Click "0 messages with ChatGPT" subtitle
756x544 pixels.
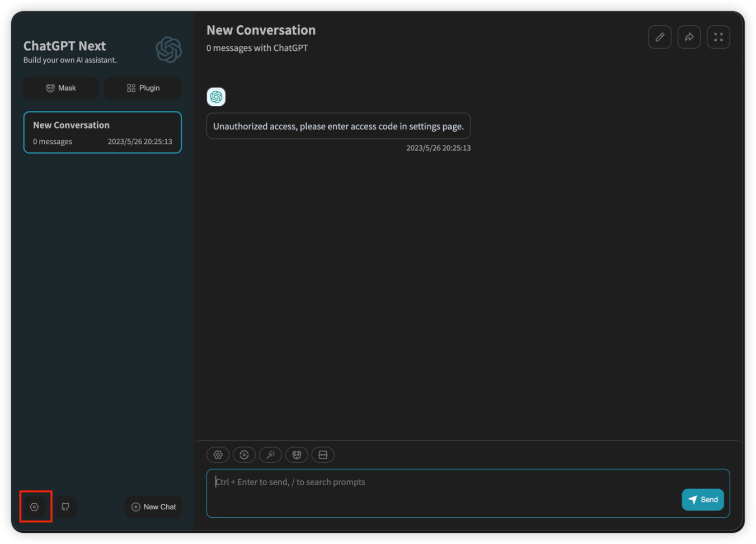click(257, 48)
